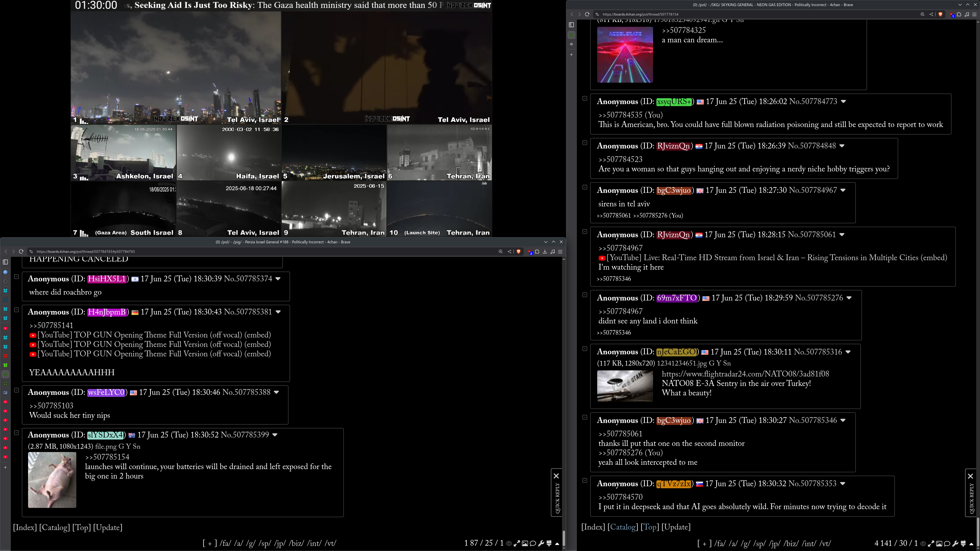
Task: Open post menu arrow for No.507785399
Action: [x=275, y=435]
